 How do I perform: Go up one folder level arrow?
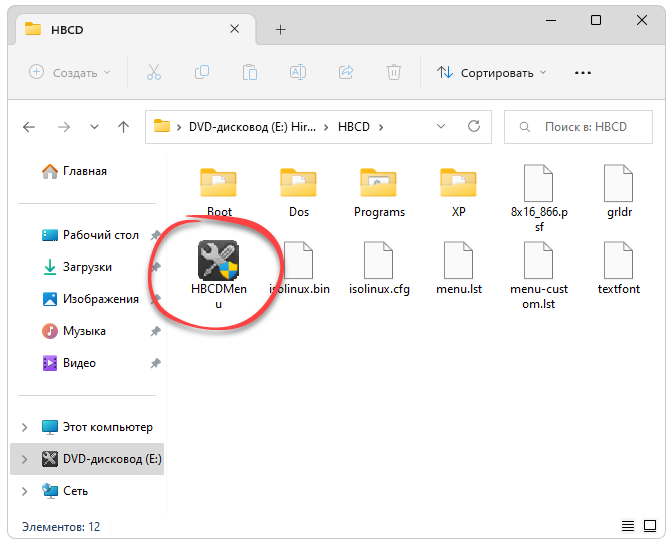[x=123, y=127]
